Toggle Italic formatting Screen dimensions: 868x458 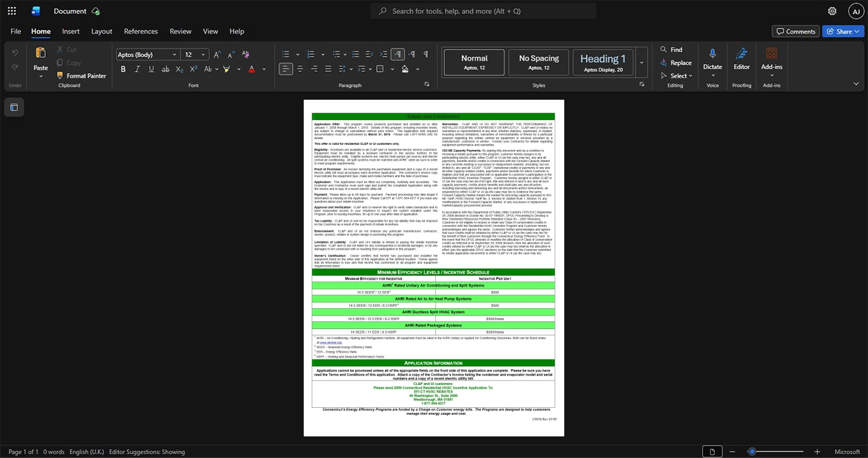pyautogui.click(x=137, y=69)
